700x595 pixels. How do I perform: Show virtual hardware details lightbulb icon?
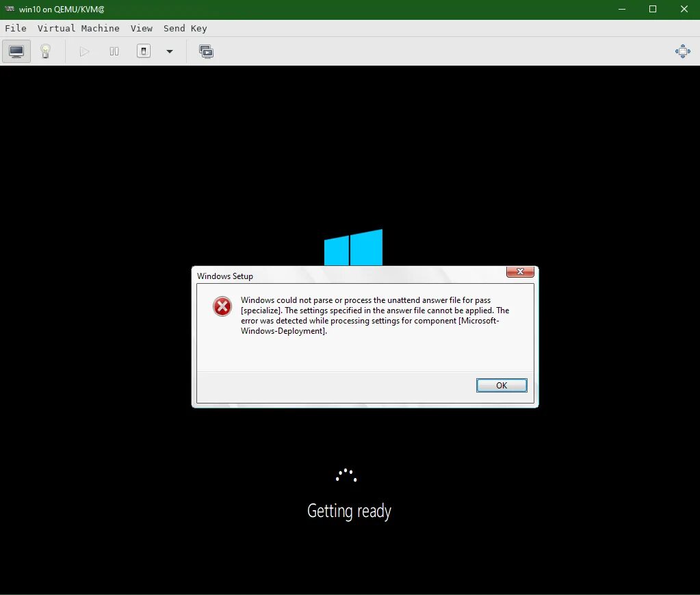tap(45, 51)
